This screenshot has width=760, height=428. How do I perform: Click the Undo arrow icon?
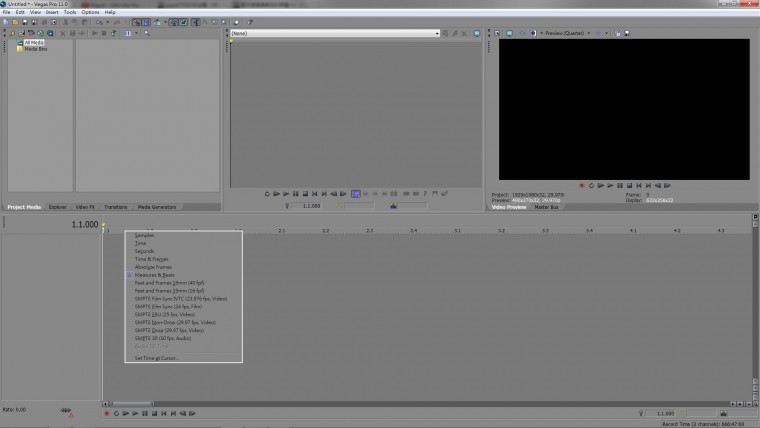point(99,22)
